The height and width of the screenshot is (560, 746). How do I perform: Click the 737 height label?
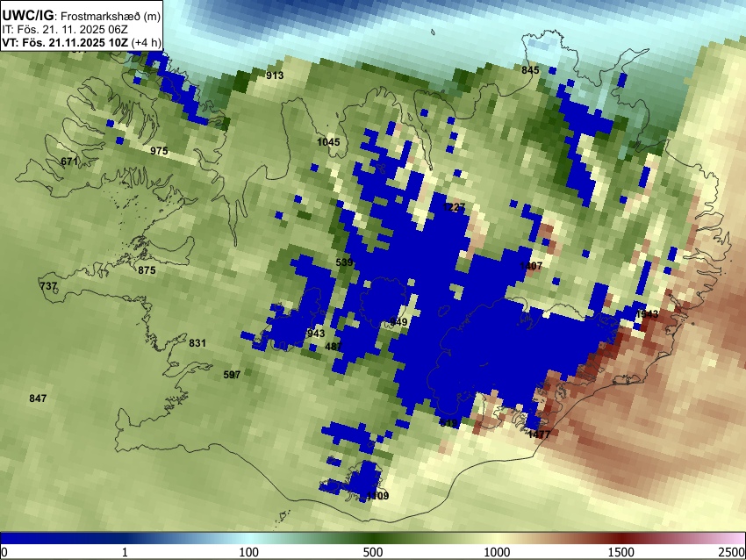[x=48, y=286]
